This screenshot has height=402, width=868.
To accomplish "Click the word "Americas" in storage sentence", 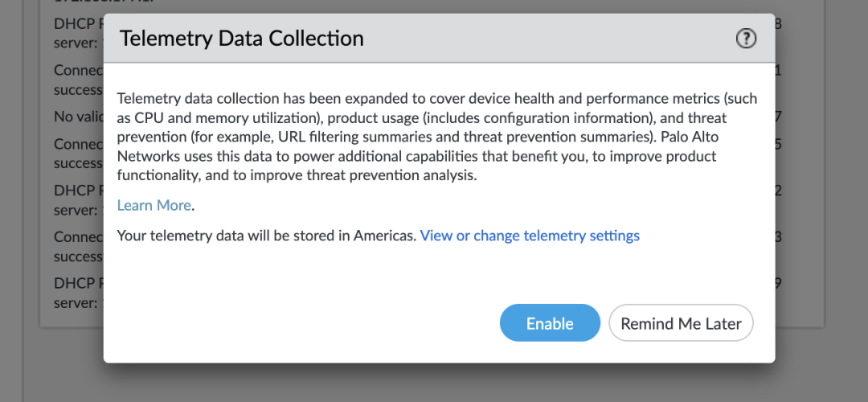I will click(383, 236).
